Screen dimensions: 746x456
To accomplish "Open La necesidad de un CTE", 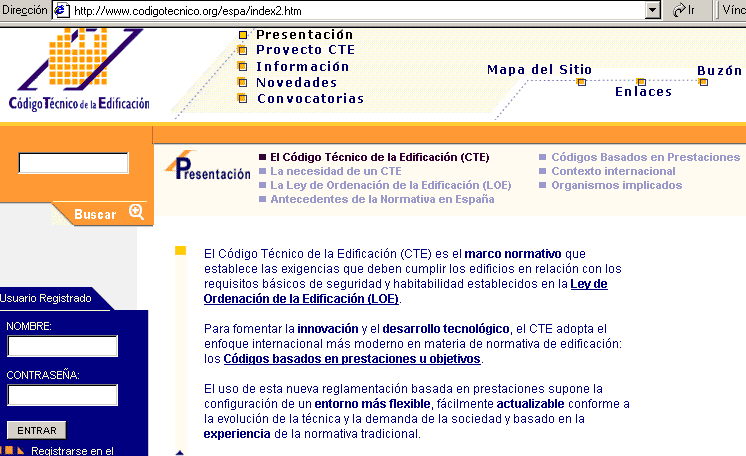I will pyautogui.click(x=336, y=171).
